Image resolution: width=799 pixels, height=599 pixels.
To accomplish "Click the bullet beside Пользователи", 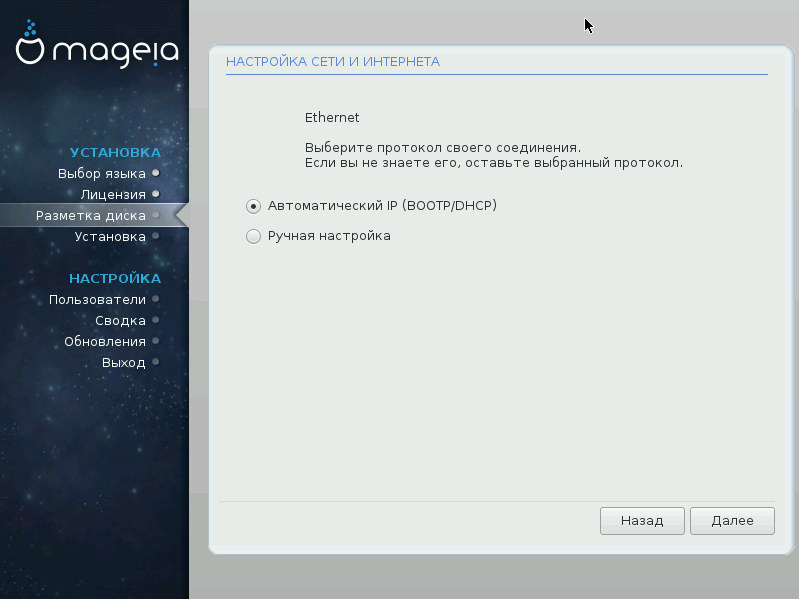I will [156, 299].
